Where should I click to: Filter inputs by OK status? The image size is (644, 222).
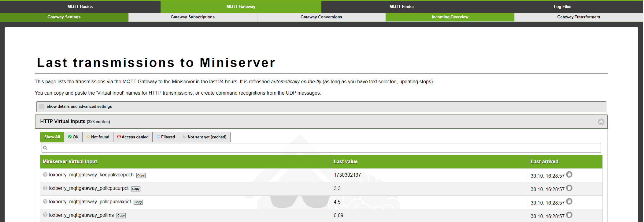(x=73, y=137)
